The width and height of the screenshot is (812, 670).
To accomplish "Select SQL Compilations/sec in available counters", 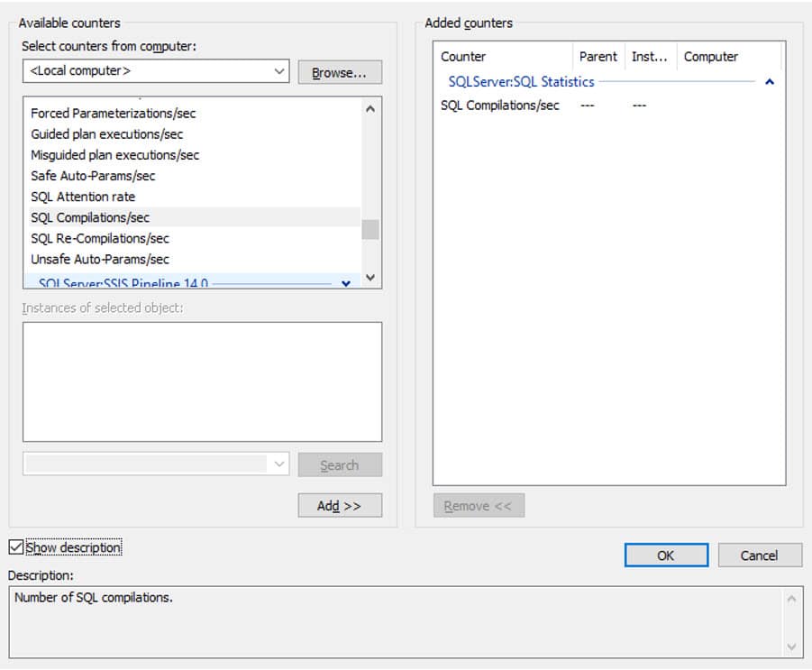I will coord(194,217).
